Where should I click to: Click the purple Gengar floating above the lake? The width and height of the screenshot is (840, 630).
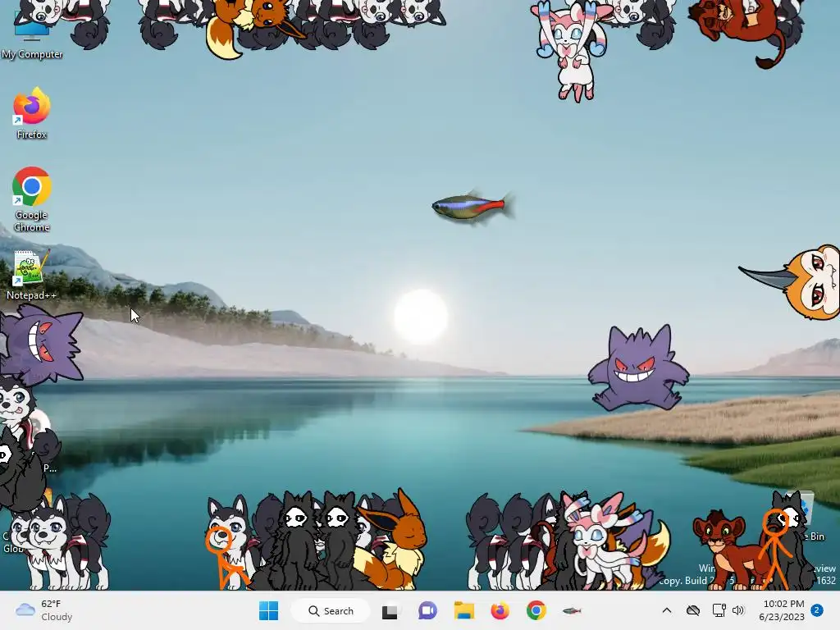[x=638, y=368]
